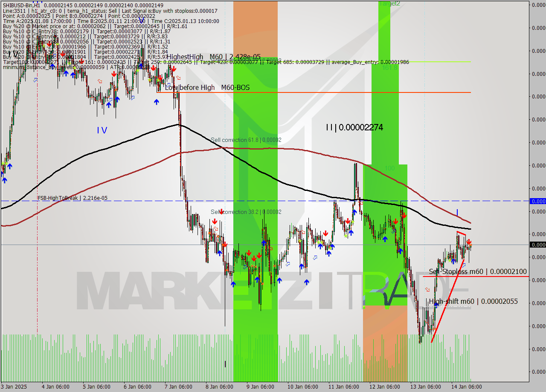This screenshot has width=546, height=392.
Task: Select the orange M60-BOS horizontal line
Action: tap(314, 92)
